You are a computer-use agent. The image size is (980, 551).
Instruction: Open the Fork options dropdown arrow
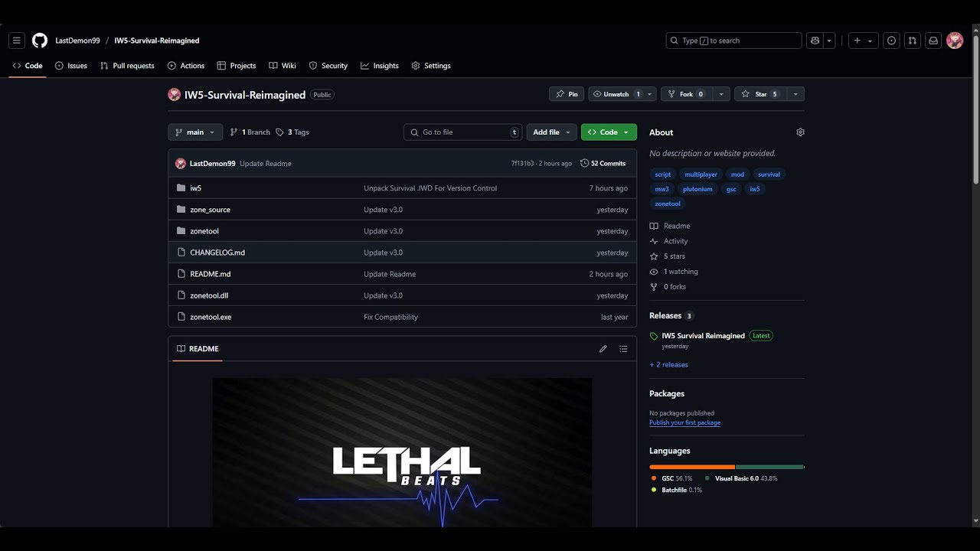point(720,94)
